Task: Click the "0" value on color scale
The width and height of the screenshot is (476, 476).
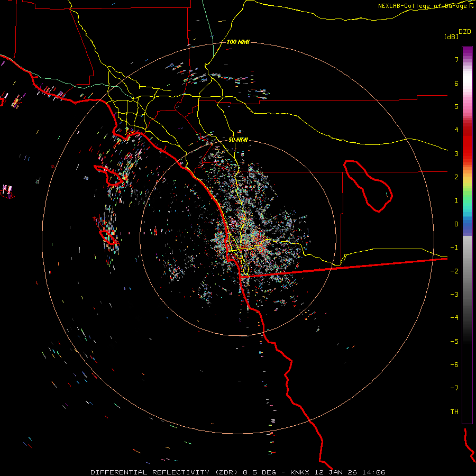Action: 456,224
